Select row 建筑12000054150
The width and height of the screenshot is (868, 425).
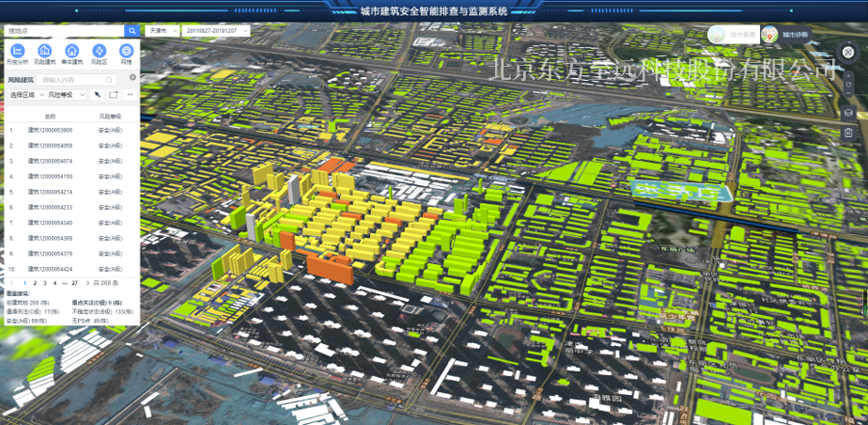[x=72, y=176]
